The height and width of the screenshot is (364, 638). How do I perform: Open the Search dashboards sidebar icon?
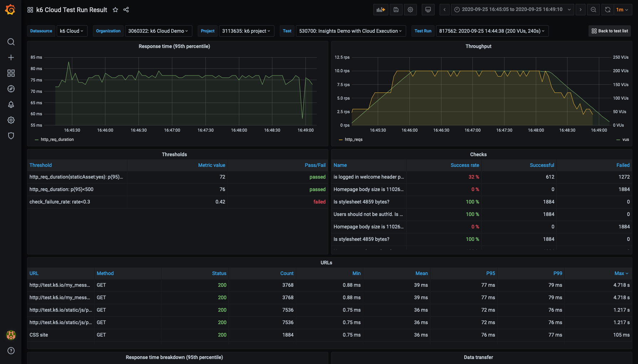coord(11,42)
